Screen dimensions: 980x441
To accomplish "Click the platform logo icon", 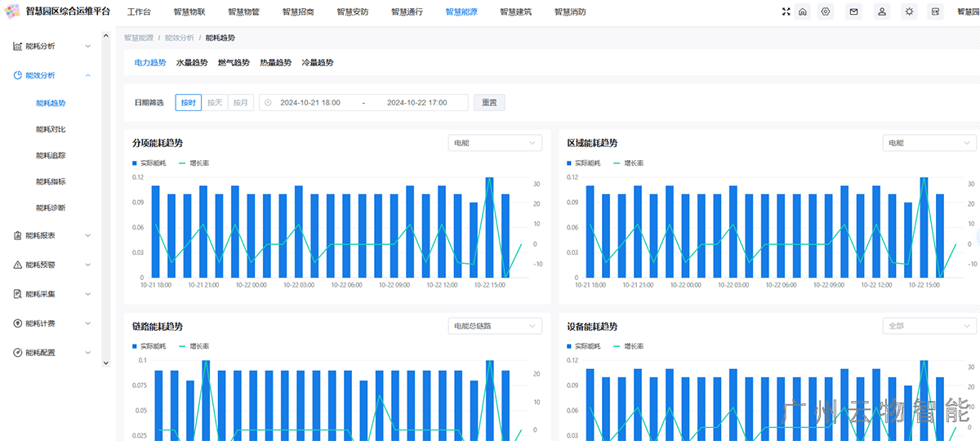I will 11,11.
